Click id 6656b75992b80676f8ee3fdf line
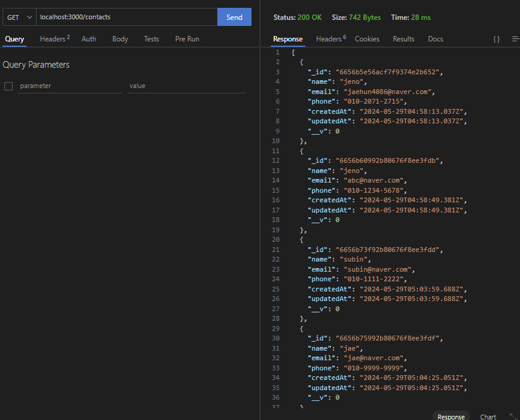 pyautogui.click(x=375, y=338)
